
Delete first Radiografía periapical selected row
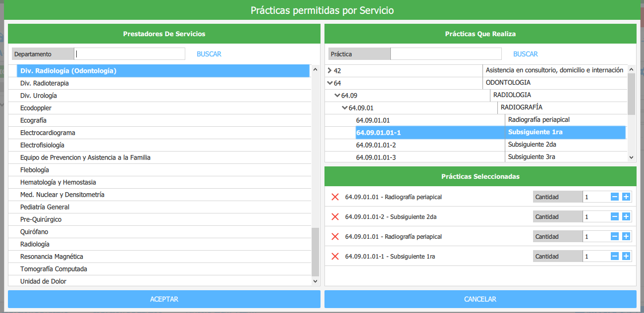click(x=335, y=197)
